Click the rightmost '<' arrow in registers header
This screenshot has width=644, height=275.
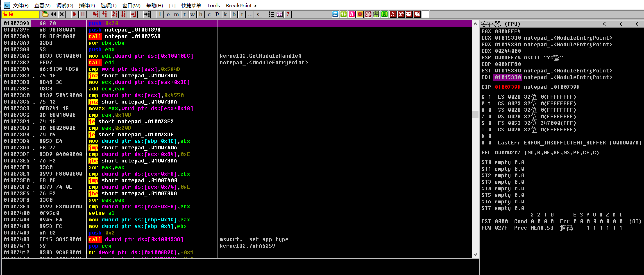tap(637, 24)
